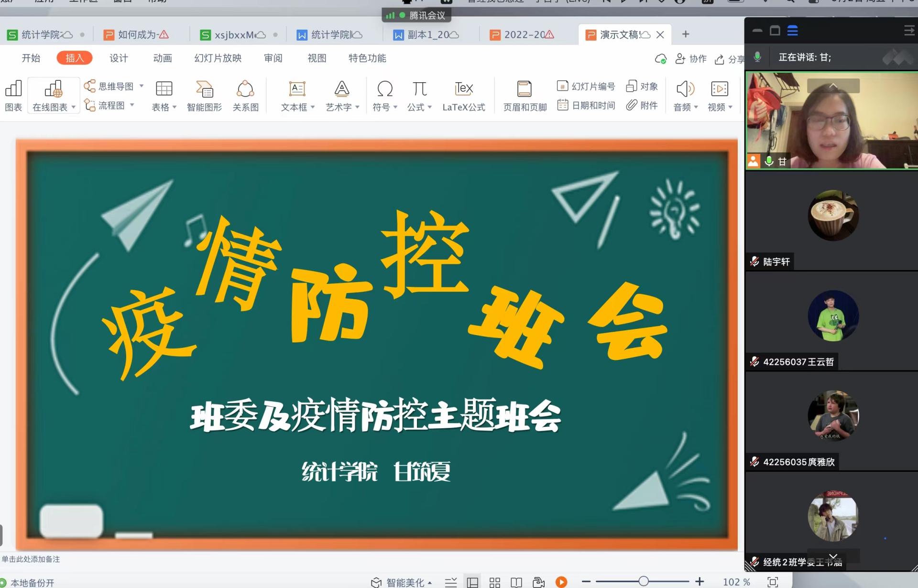The width and height of the screenshot is (918, 588).
Task: Toggle normal view layout in status bar
Action: (472, 582)
